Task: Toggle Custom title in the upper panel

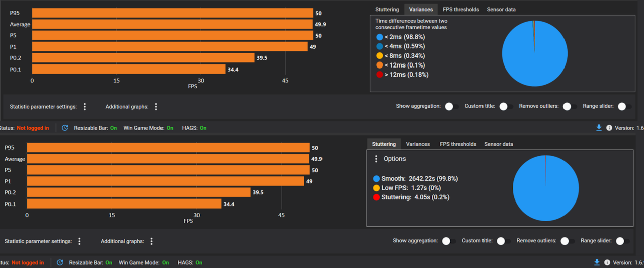Action: (x=506, y=106)
